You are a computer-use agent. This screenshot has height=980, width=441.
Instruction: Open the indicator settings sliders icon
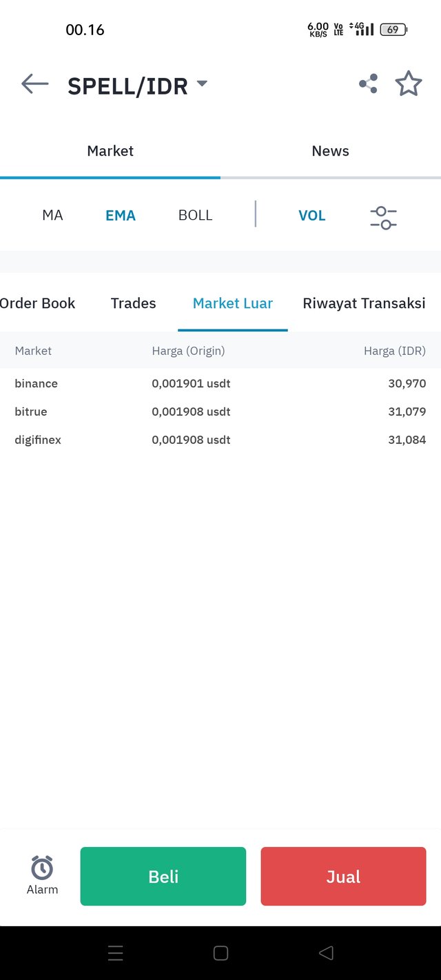pos(383,217)
